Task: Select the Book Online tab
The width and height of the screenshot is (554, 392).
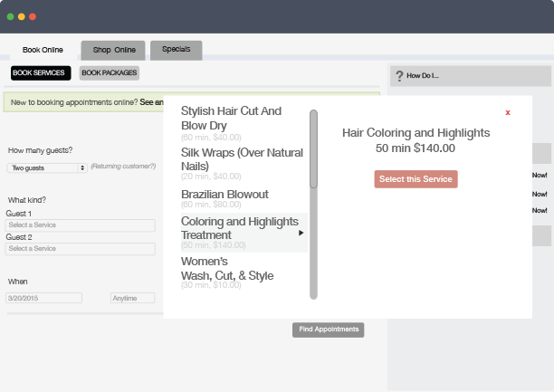Action: pyautogui.click(x=42, y=51)
